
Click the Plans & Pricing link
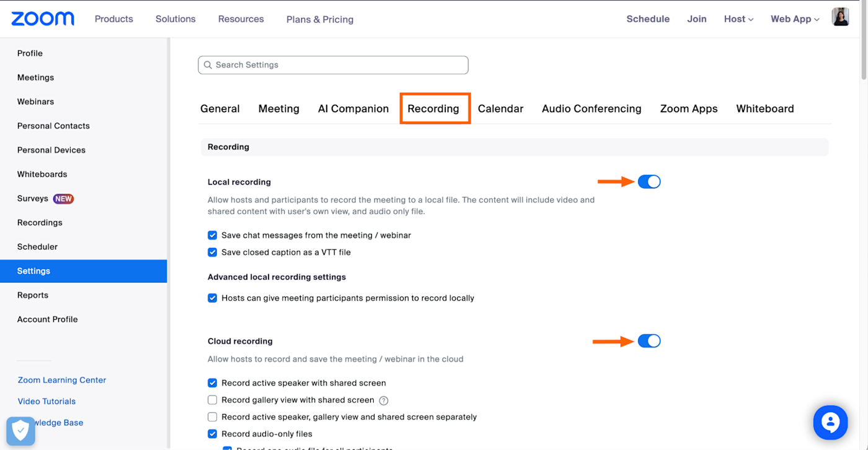click(x=320, y=19)
